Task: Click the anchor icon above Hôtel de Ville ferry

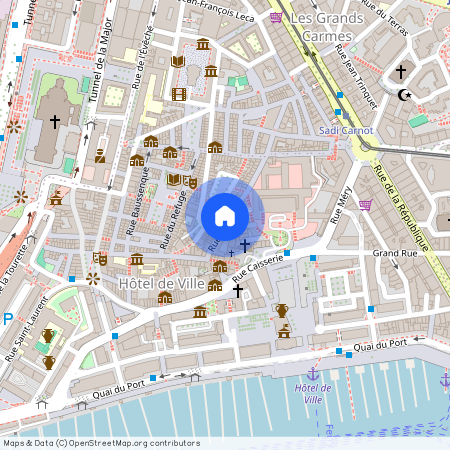Action: click(x=313, y=374)
